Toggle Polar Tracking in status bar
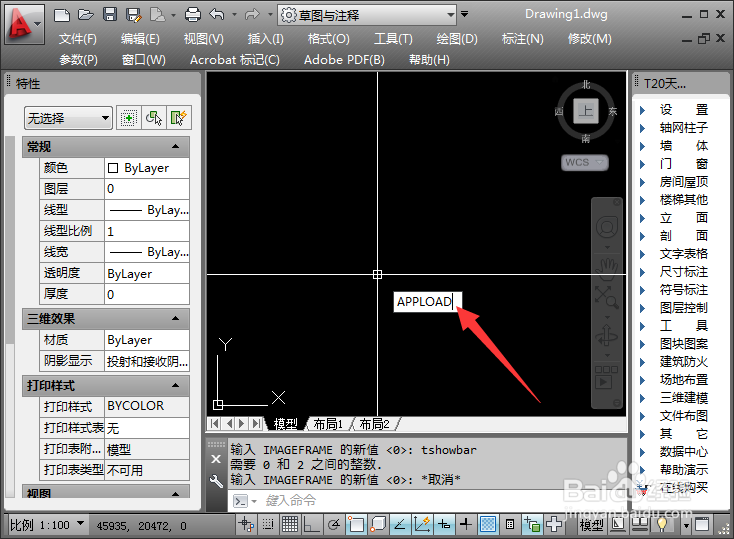The width and height of the screenshot is (734, 539). pos(334,524)
